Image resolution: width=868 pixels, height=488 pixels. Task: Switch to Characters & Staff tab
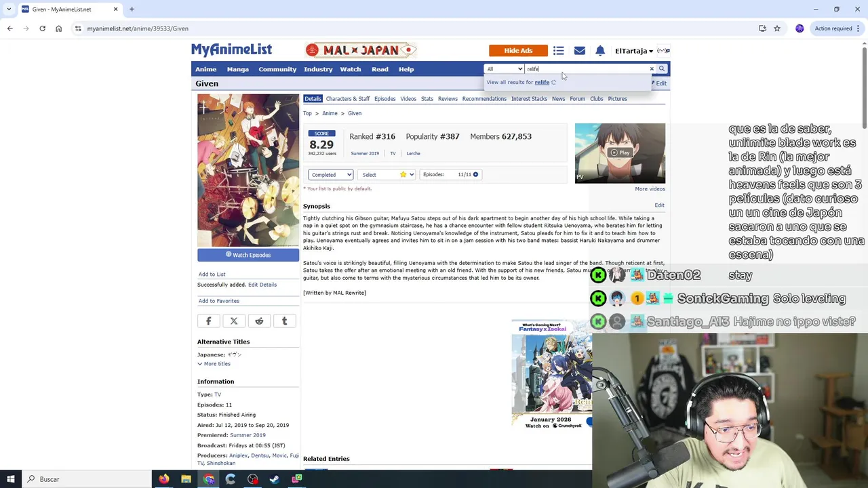[x=348, y=99]
